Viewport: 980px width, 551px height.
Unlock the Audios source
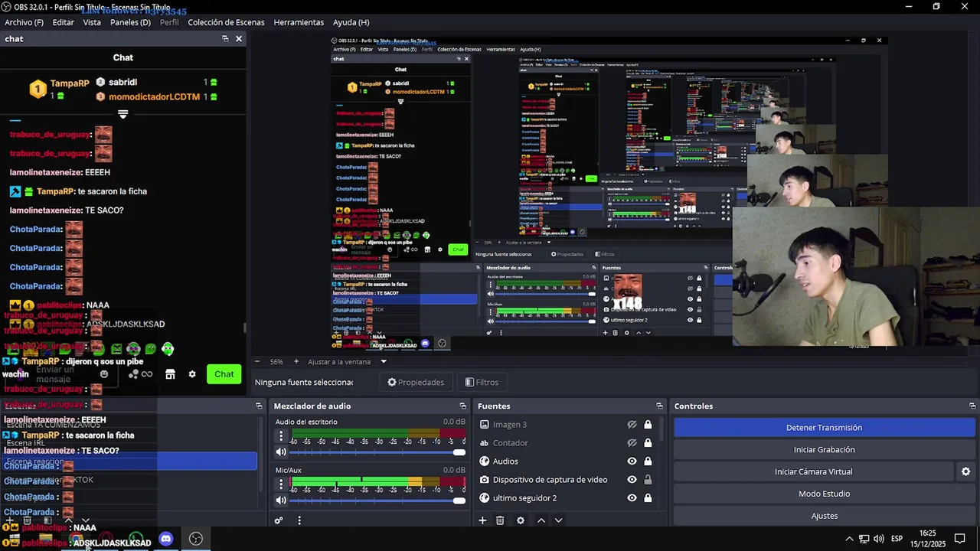[x=648, y=461]
